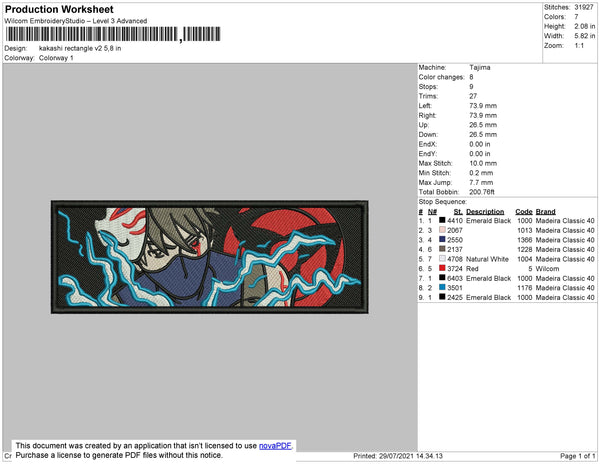The width and height of the screenshot is (600, 464).
Task: Select code 1366 in stop 3 row
Action: tap(525, 240)
